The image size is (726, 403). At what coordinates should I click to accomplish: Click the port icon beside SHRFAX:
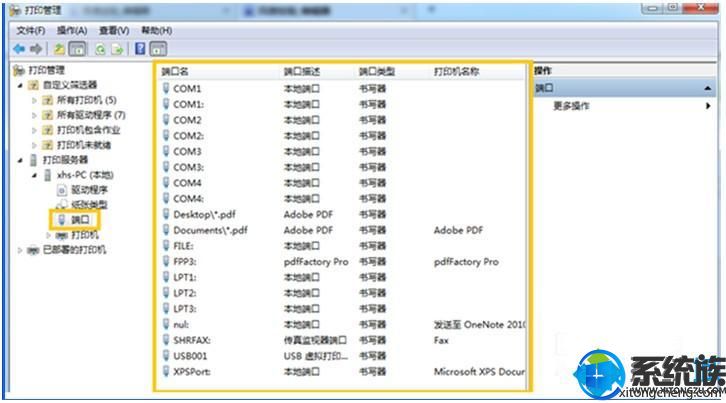coord(166,340)
